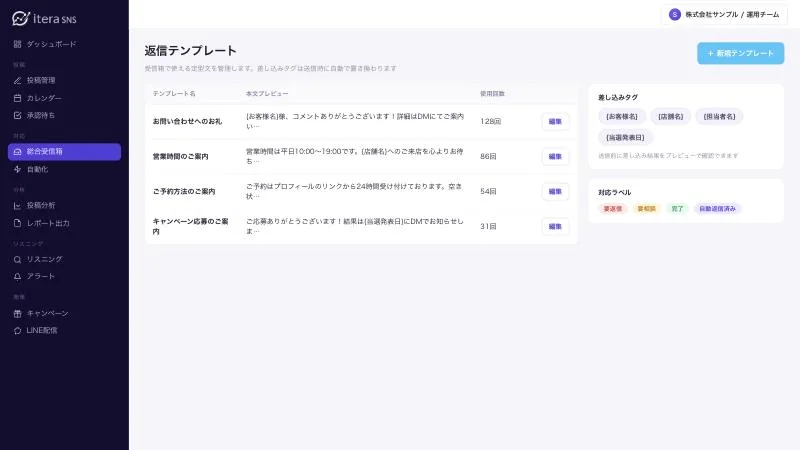The width and height of the screenshot is (800, 450).
Task: Click the preview text starting [お客様名]様
Action: tap(355, 121)
